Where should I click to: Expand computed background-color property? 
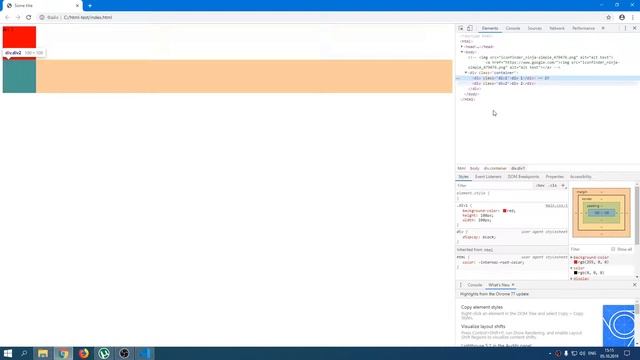pos(572,258)
